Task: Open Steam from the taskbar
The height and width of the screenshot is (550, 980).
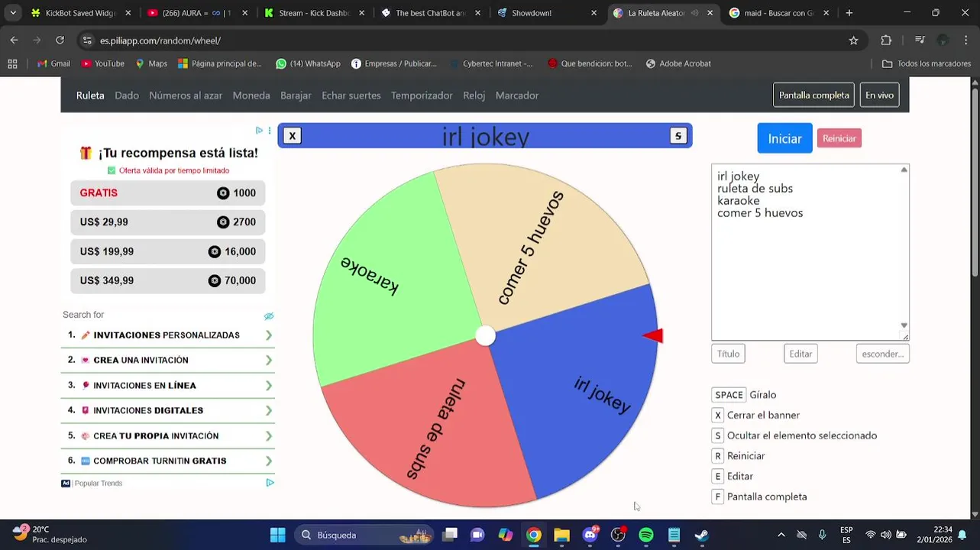Action: point(701,535)
